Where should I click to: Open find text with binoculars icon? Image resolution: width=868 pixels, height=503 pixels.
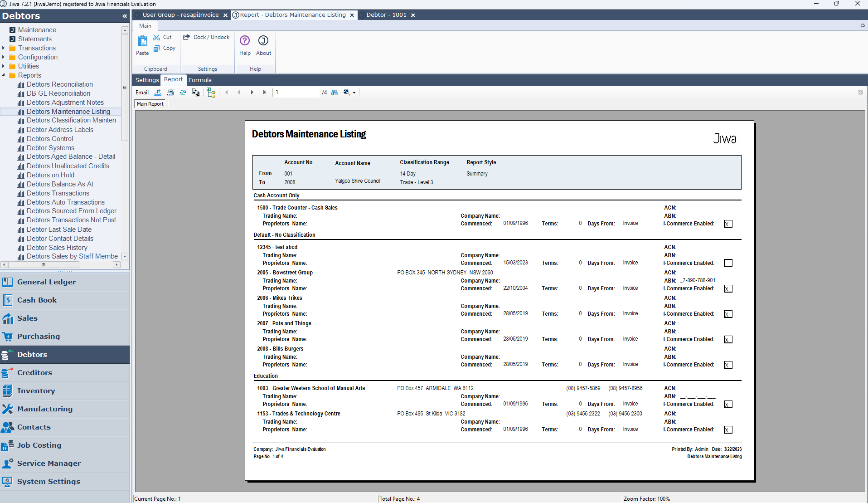(x=335, y=93)
